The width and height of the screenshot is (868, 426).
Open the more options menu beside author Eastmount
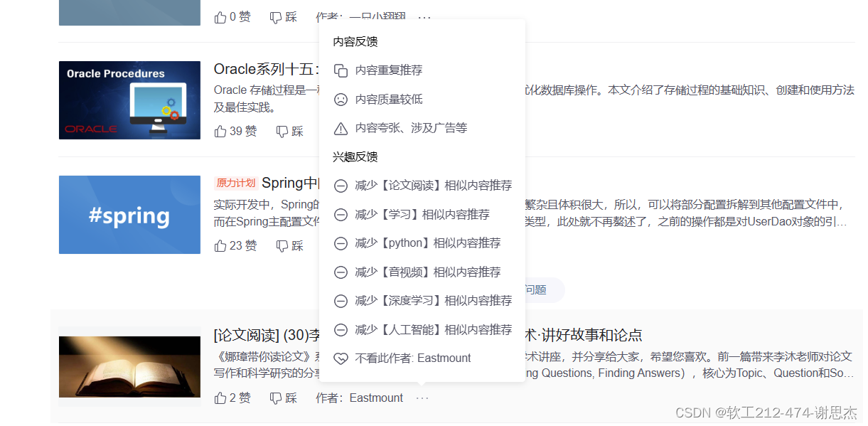[422, 398]
